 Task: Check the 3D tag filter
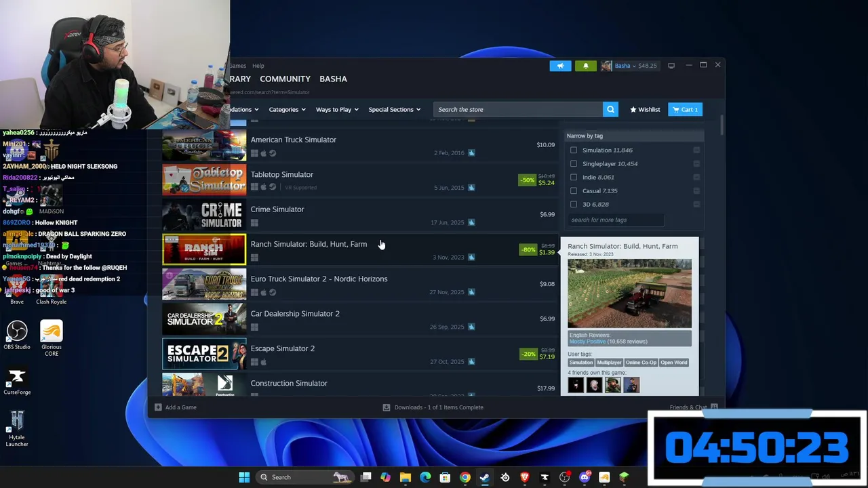574,204
